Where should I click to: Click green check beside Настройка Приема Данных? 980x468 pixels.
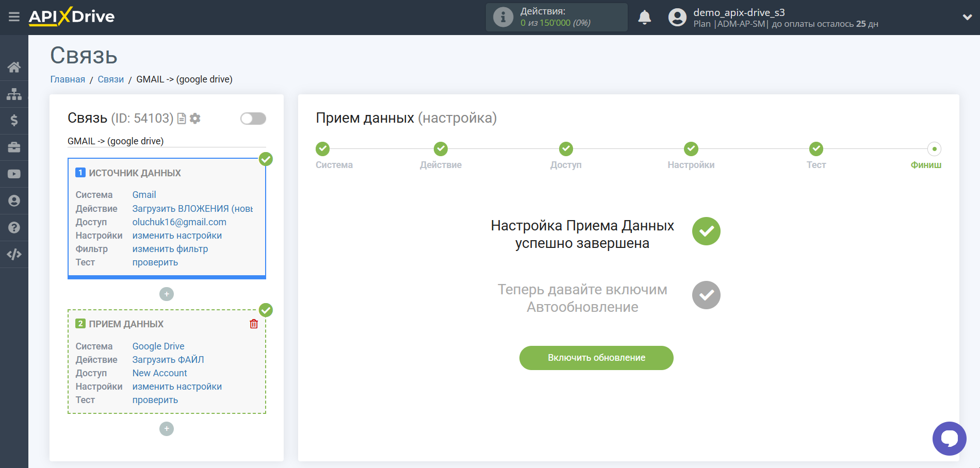coord(706,231)
